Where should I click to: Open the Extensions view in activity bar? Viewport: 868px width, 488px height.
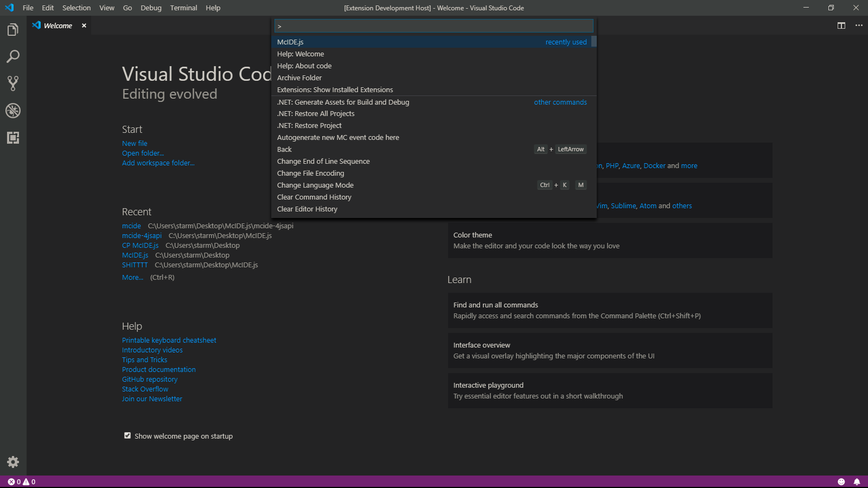pyautogui.click(x=13, y=138)
